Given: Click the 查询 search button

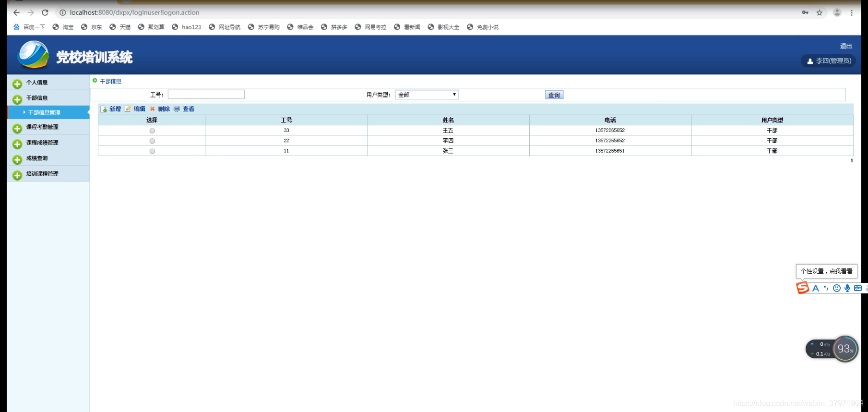Looking at the screenshot, I should tap(554, 95).
